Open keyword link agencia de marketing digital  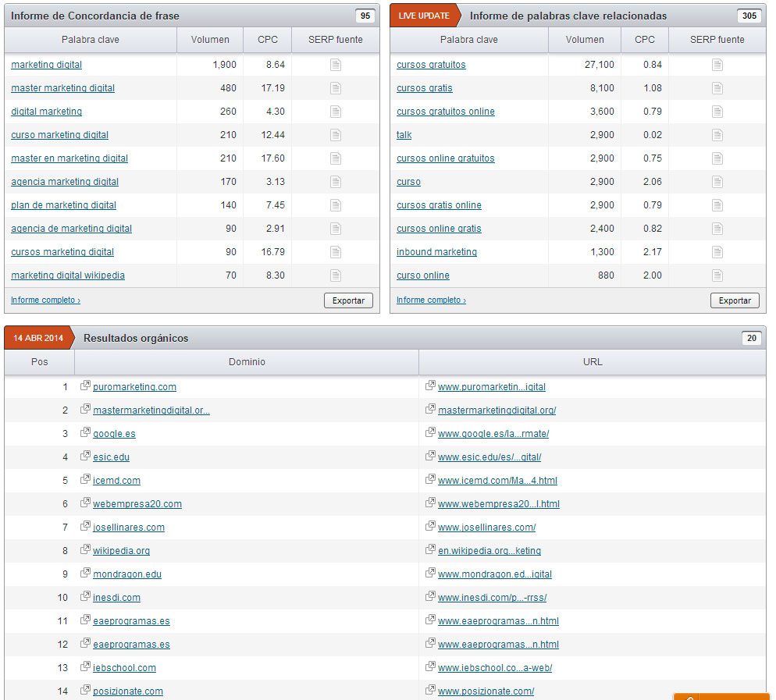pyautogui.click(x=71, y=229)
